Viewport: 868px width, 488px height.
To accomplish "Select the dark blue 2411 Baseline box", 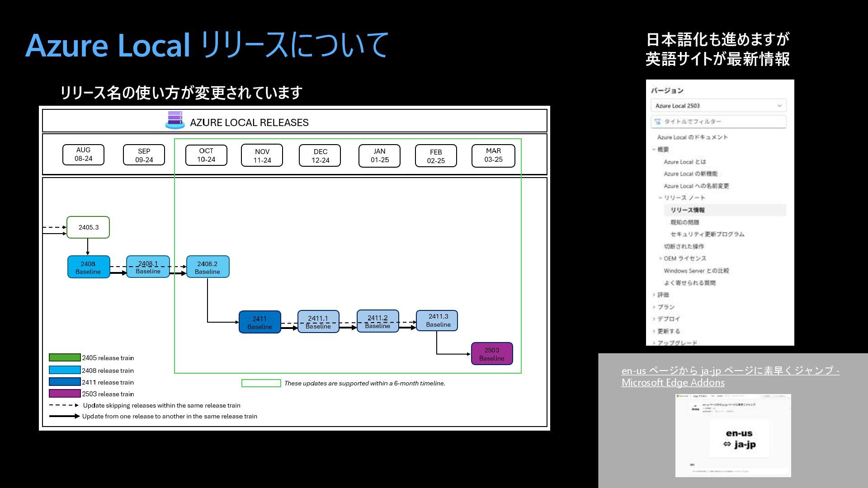I will (x=259, y=322).
